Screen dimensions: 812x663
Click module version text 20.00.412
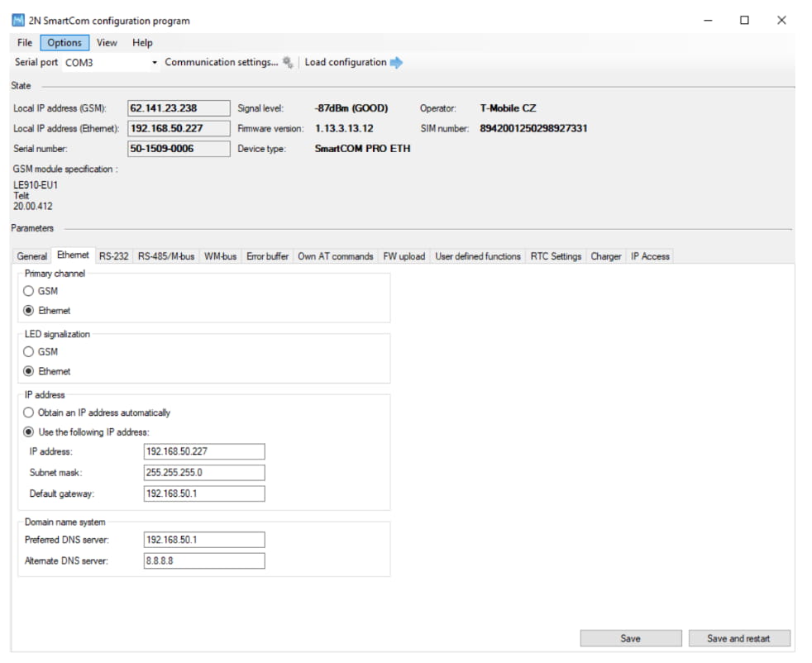(x=33, y=206)
